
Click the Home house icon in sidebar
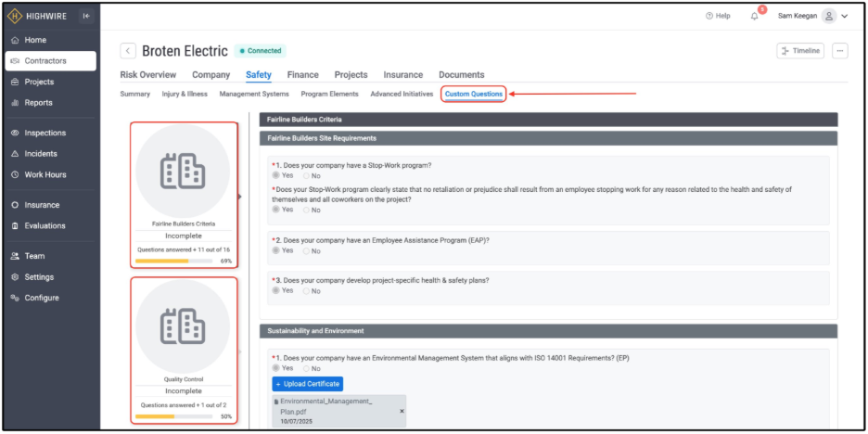point(15,41)
